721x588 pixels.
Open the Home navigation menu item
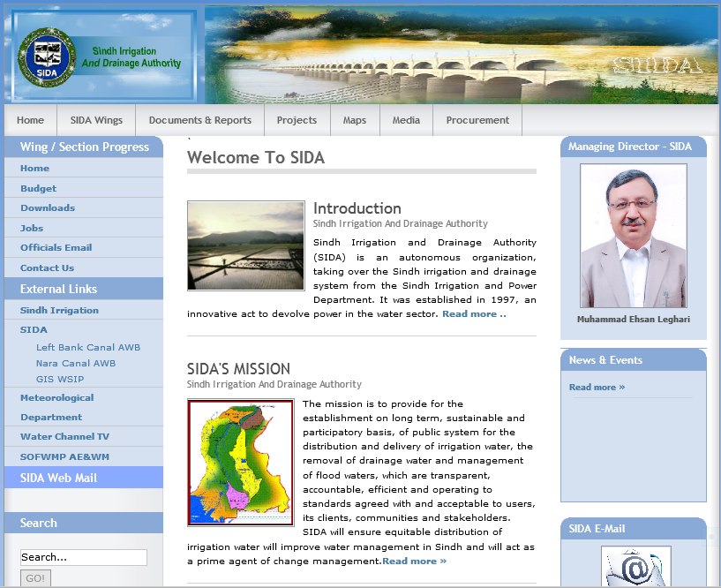pyautogui.click(x=30, y=120)
